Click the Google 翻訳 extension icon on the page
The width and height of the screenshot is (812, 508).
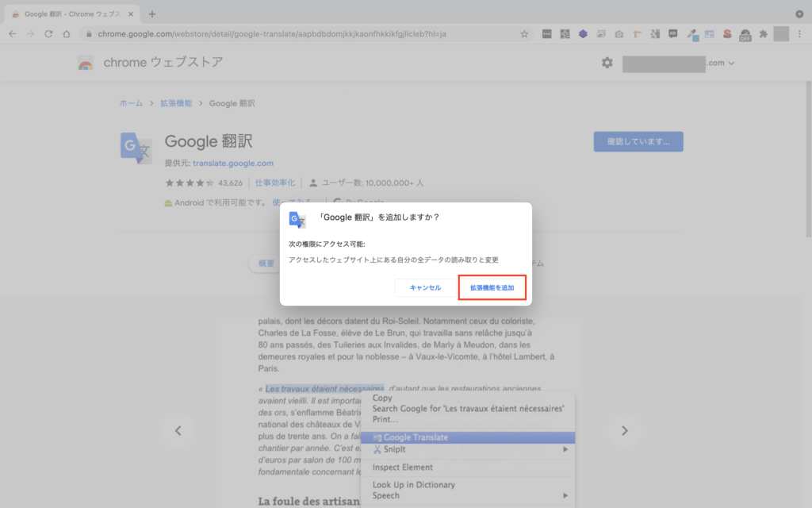(136, 148)
